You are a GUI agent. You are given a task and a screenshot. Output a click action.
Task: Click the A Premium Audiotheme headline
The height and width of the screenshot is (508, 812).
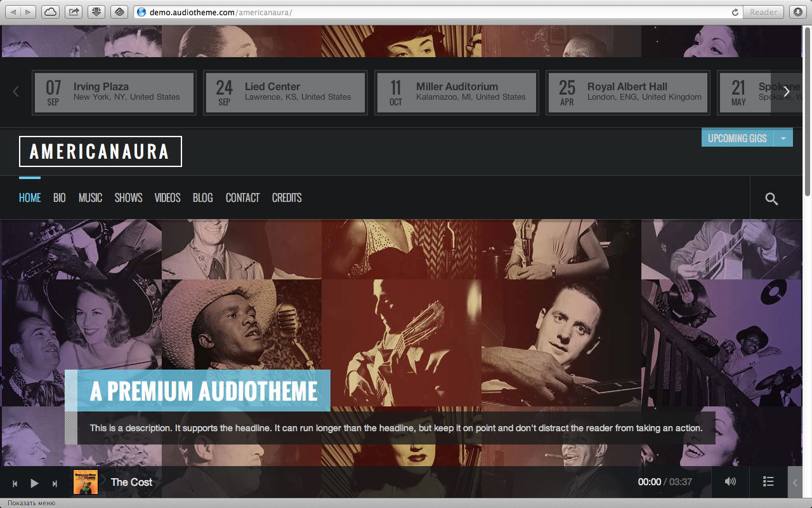(x=204, y=391)
